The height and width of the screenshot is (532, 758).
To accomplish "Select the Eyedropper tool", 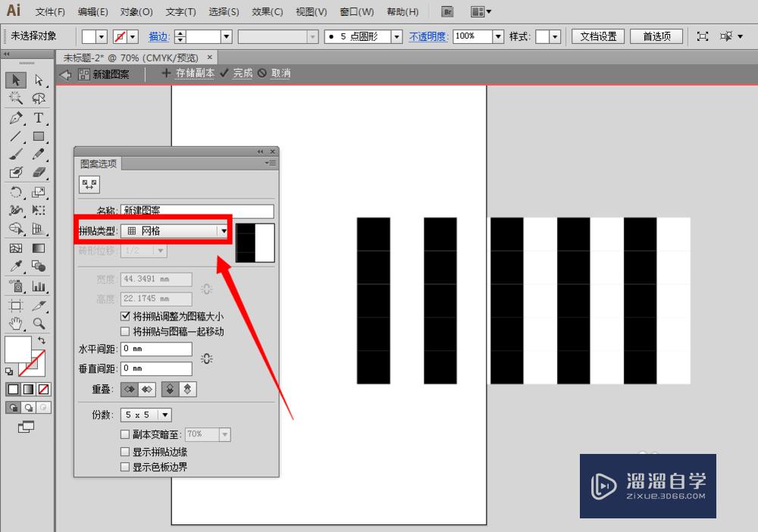I will point(15,266).
